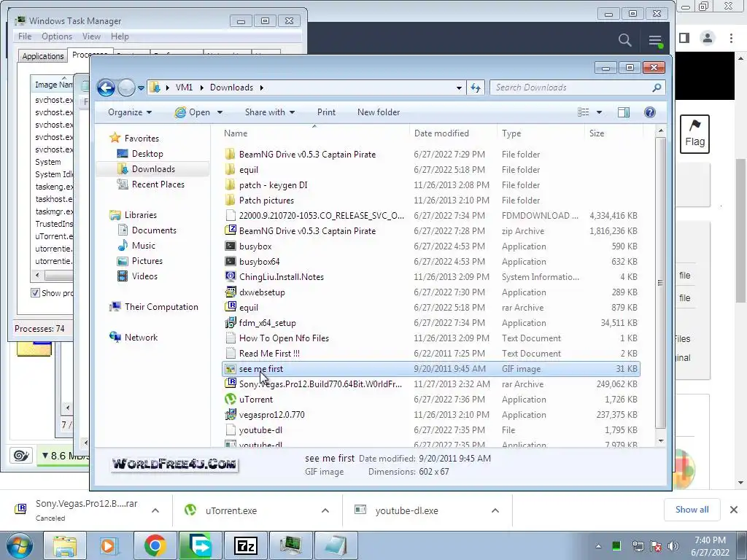Open 7-Zip from the taskbar

(246, 545)
